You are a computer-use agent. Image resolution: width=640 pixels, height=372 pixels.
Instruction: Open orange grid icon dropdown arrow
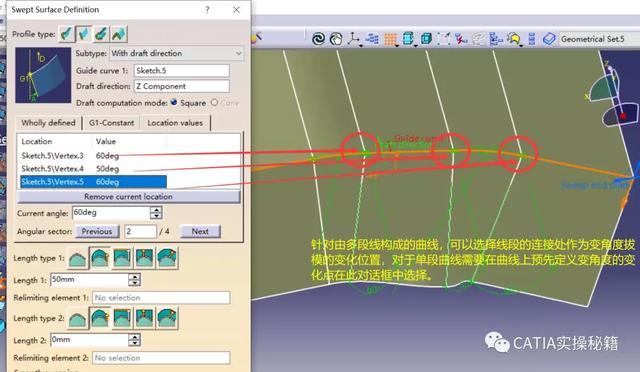point(397,45)
